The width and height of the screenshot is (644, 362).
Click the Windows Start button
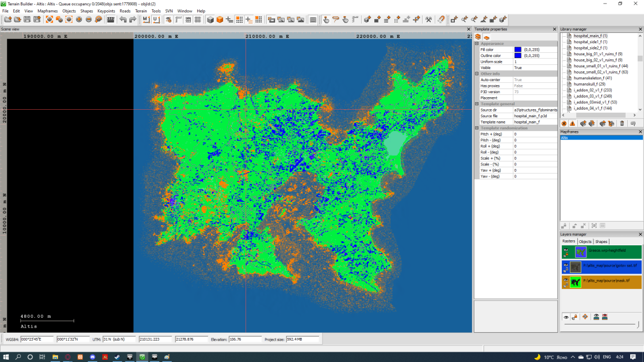6,357
